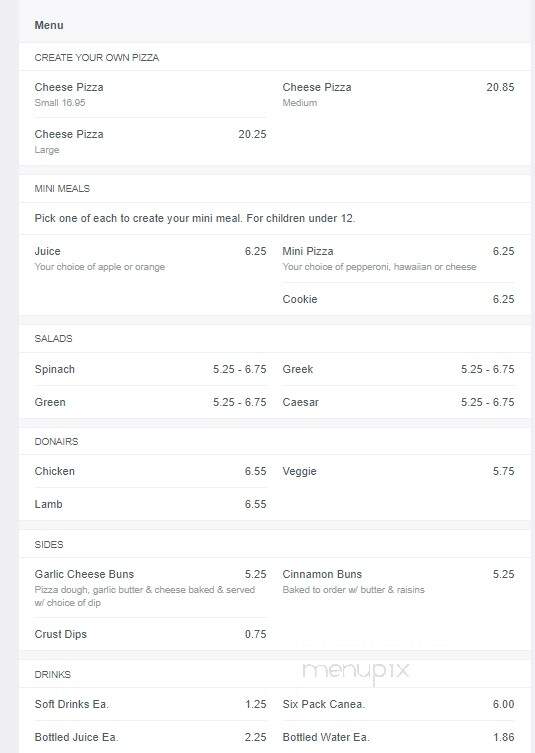The width and height of the screenshot is (535, 753).
Task: Click the Cinnamon Buns side item
Action: click(398, 581)
